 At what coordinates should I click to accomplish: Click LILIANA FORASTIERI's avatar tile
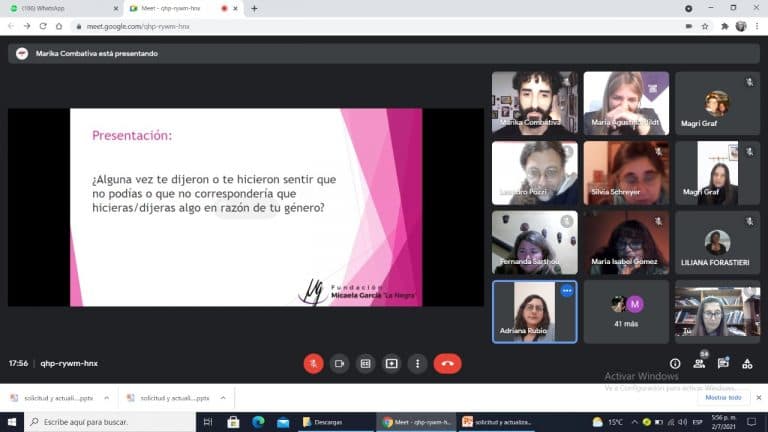click(718, 242)
